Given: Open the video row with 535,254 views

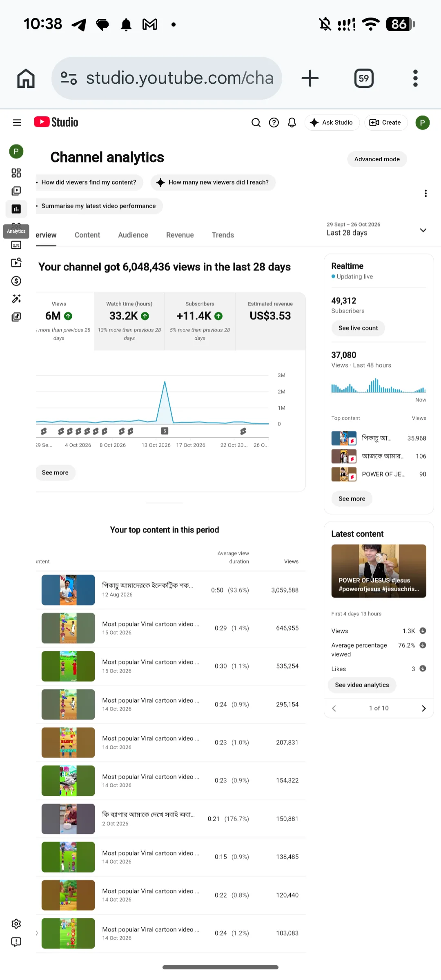Looking at the screenshot, I should (171, 666).
